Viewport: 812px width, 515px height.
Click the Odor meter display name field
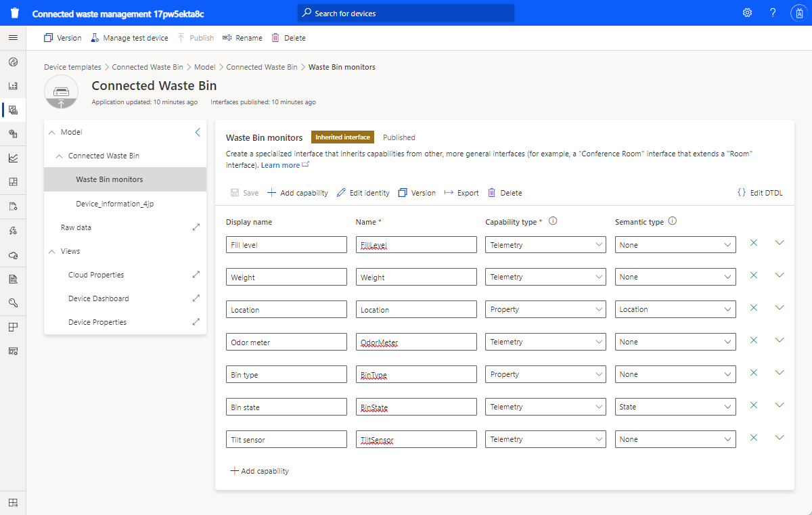click(286, 342)
